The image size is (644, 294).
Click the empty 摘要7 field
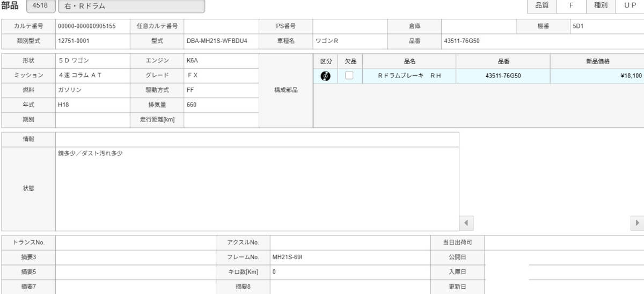coord(135,286)
